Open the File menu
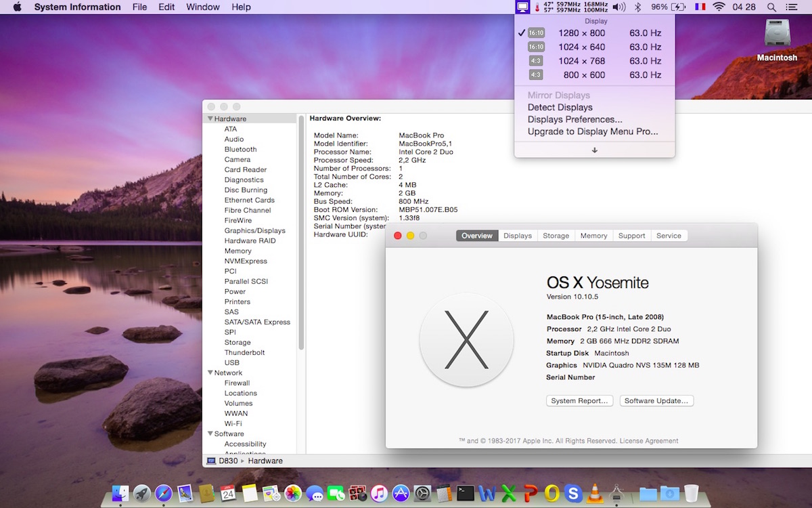Viewport: 812px width, 508px height. point(139,7)
